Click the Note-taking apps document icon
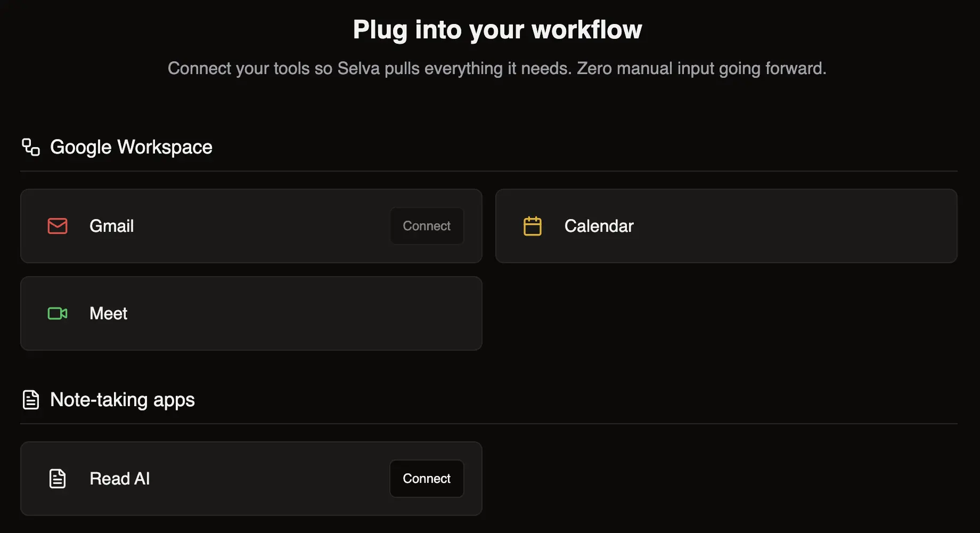This screenshot has height=533, width=980. (x=31, y=399)
